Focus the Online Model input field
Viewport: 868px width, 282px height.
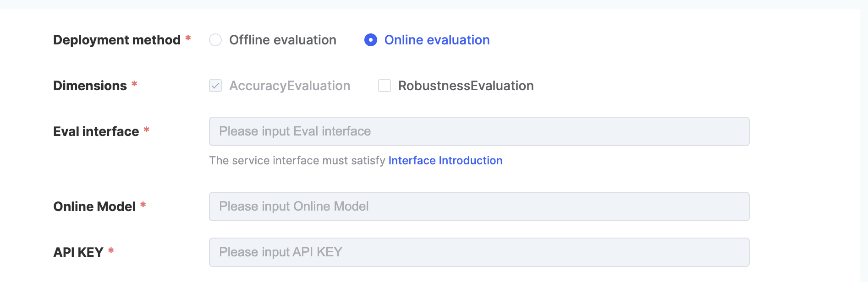point(479,206)
